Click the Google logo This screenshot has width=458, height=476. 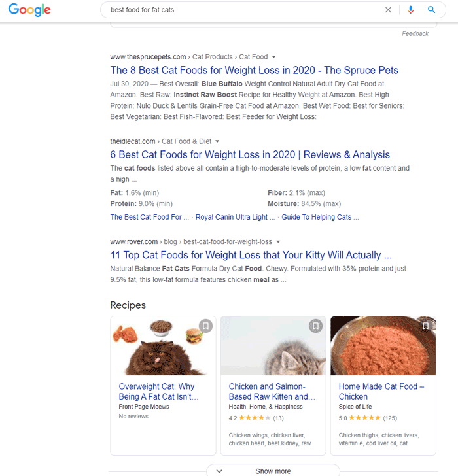point(29,10)
